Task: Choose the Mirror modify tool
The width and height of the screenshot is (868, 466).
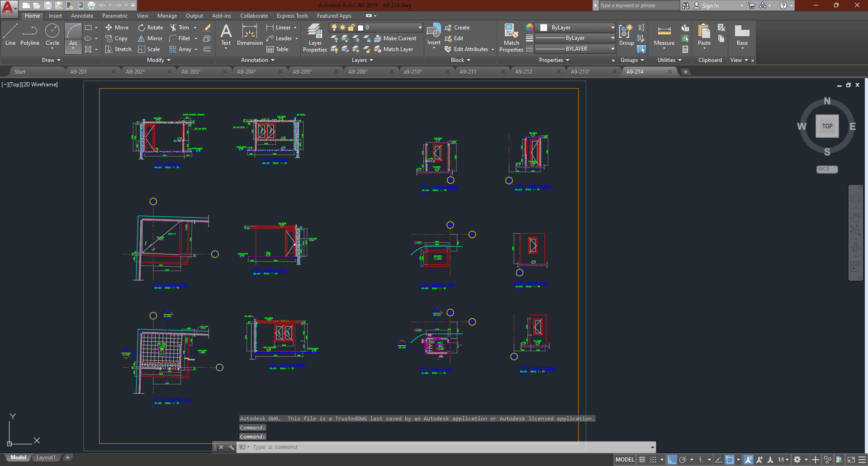Action: pos(150,38)
